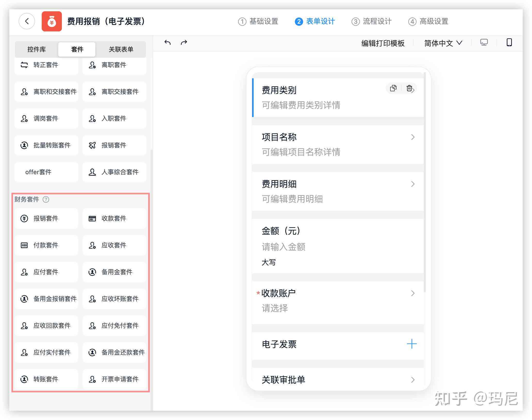Add the 备用金套件 component

point(114,272)
